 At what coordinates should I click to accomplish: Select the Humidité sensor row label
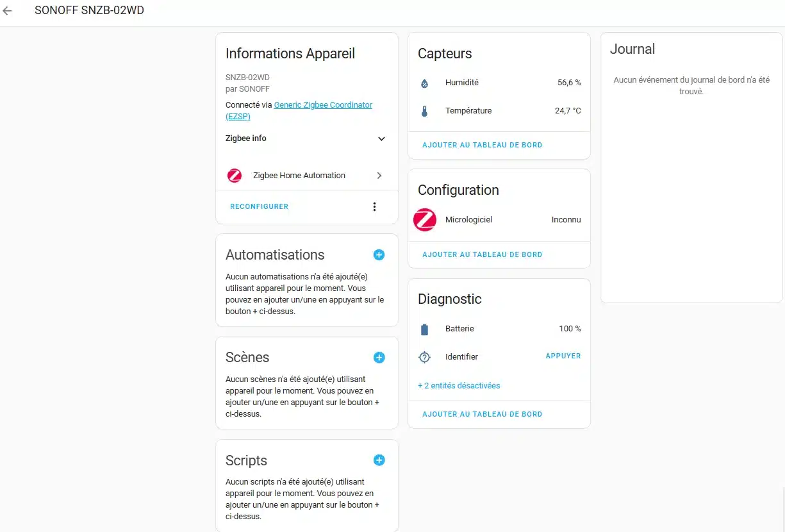click(462, 83)
